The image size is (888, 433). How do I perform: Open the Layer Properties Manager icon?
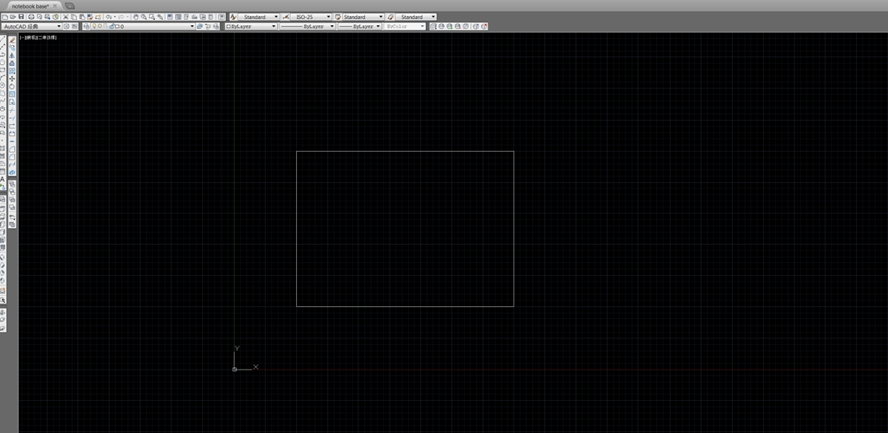tap(87, 26)
